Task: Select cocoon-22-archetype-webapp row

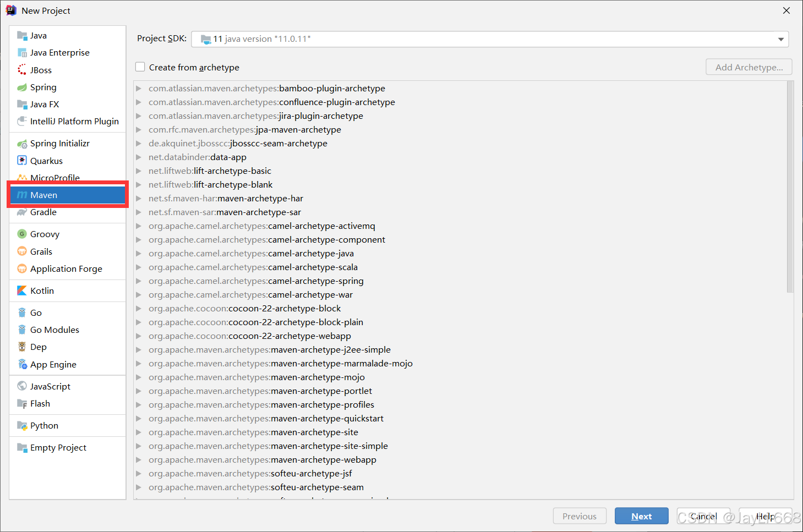Action: 250,336
